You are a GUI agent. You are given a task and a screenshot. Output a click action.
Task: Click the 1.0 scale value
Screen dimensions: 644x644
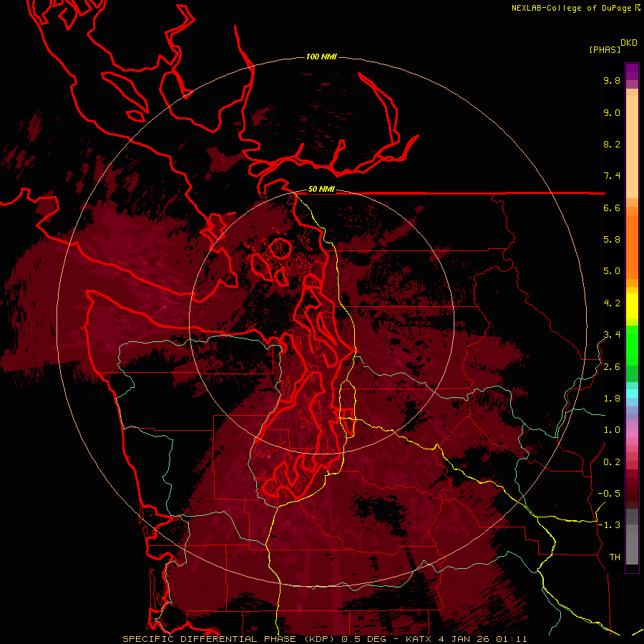click(612, 430)
